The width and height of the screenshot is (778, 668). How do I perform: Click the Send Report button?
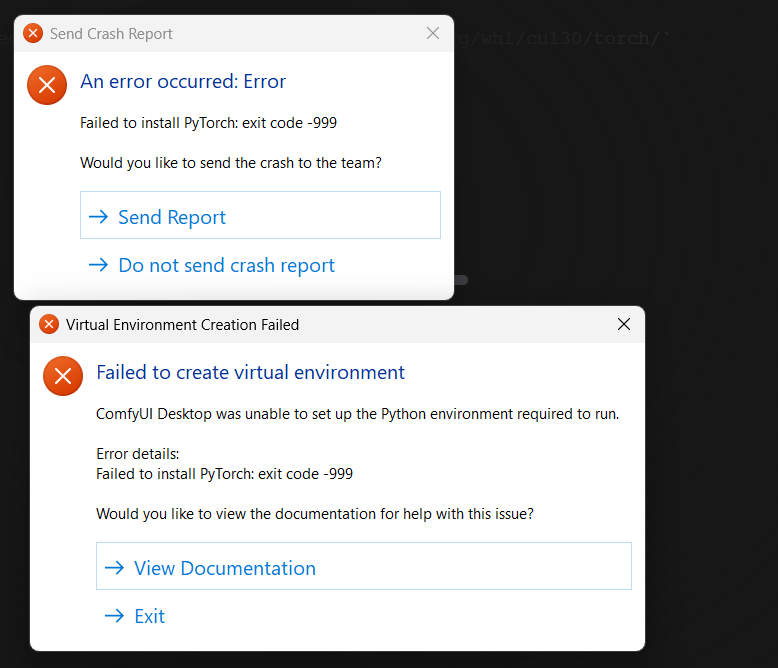click(260, 216)
